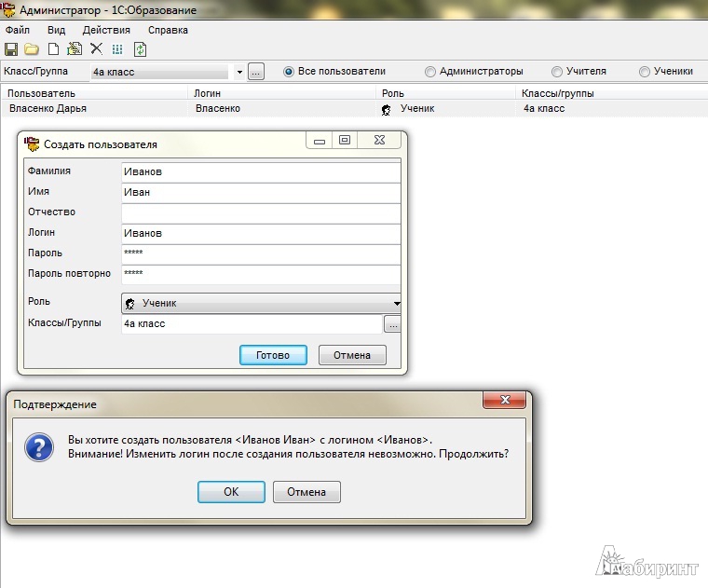This screenshot has height=588, width=708.
Task: Click student role icon in Власенко row
Action: point(386,109)
